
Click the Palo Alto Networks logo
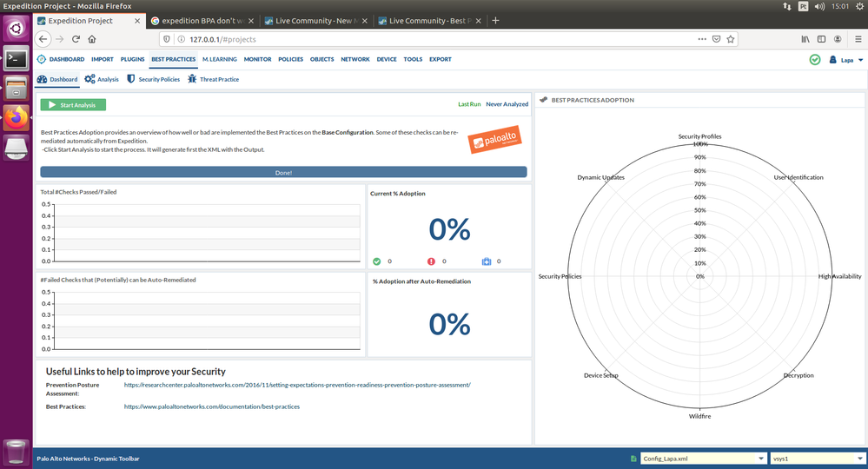[x=495, y=141]
